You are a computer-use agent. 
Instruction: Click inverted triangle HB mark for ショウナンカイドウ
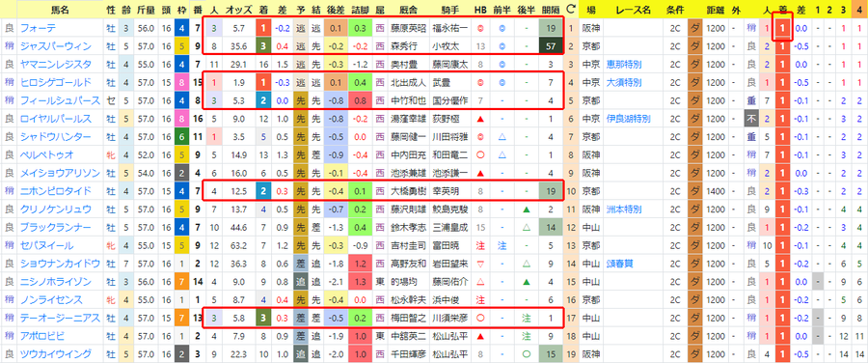[481, 264]
